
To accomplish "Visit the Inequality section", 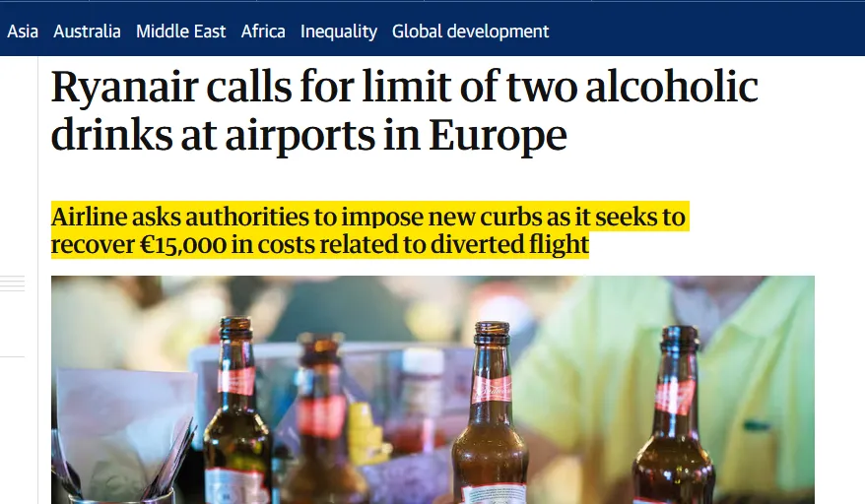I will pos(339,31).
